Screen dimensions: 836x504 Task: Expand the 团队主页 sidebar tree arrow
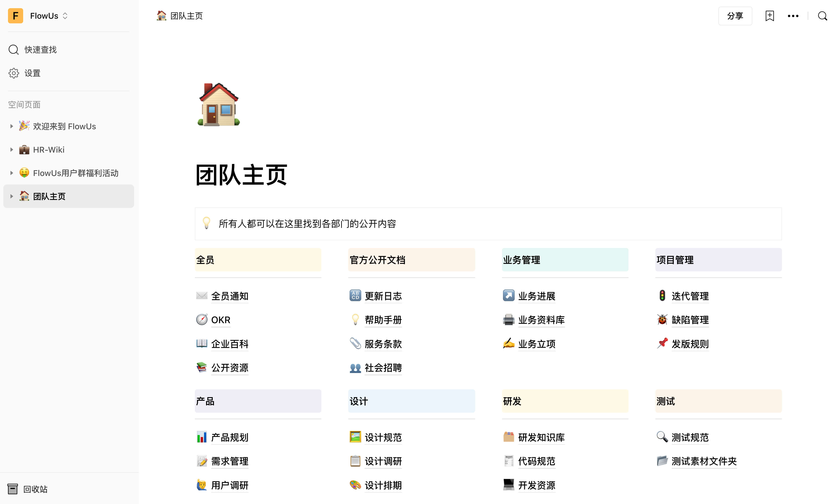point(11,196)
